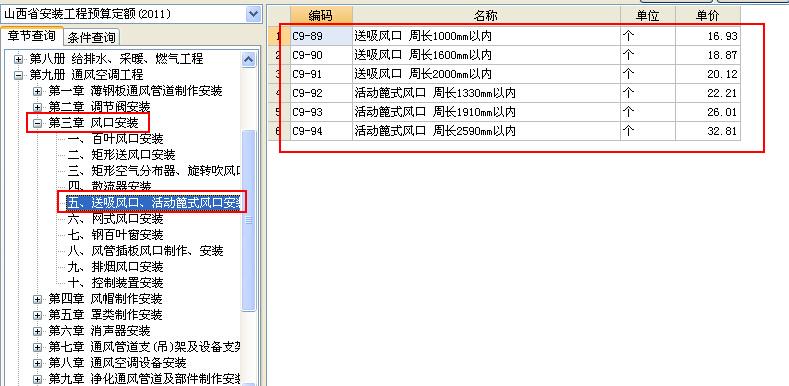
Task: Select 第三章 风口安装 item
Action: click(x=93, y=123)
